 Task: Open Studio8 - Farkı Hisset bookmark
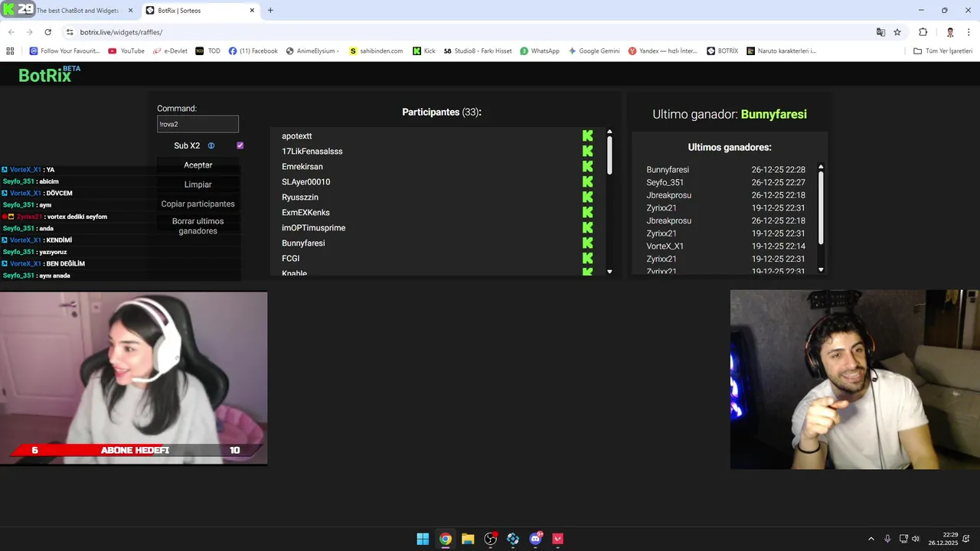478,51
